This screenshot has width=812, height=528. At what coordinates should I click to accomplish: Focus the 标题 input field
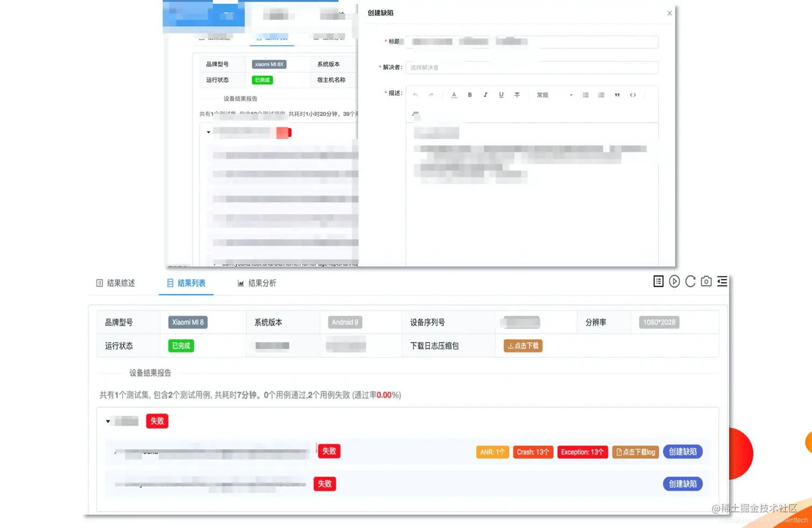[532, 42]
